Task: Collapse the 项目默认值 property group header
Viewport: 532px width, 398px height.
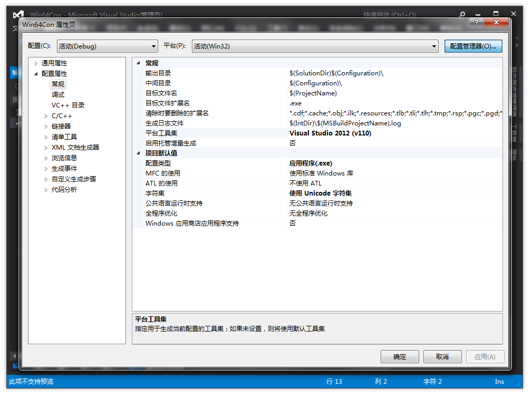Action: coord(138,153)
